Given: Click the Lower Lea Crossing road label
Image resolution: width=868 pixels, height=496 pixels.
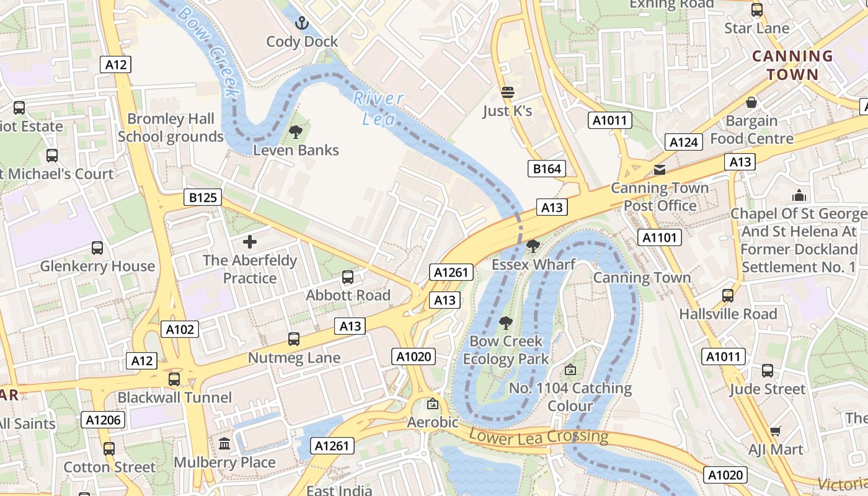Looking at the screenshot, I should (x=539, y=436).
